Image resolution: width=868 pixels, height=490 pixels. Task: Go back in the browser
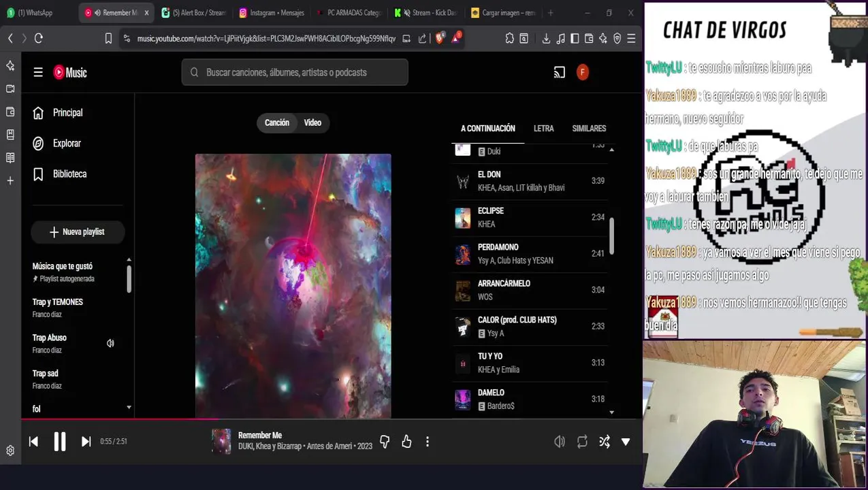[10, 39]
